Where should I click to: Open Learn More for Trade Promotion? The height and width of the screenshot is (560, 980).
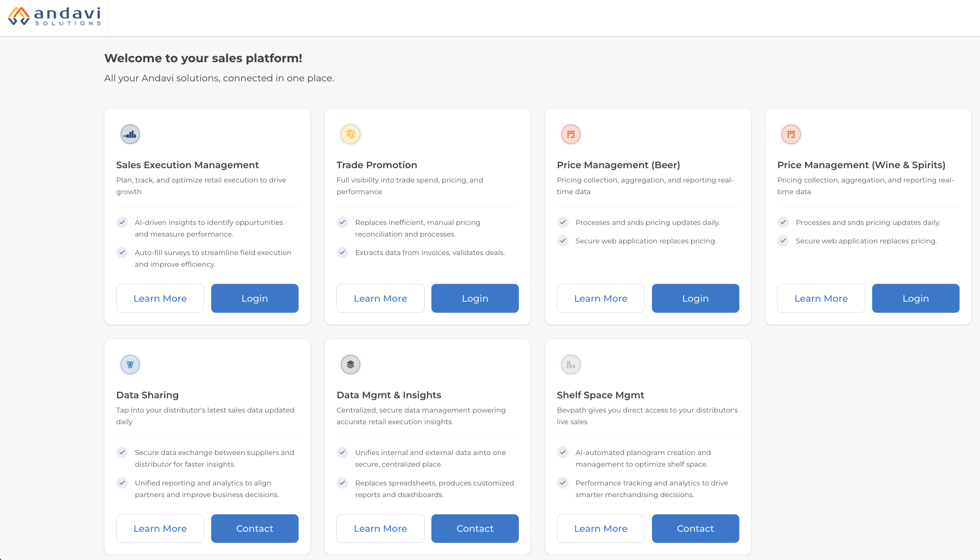pyautogui.click(x=380, y=298)
